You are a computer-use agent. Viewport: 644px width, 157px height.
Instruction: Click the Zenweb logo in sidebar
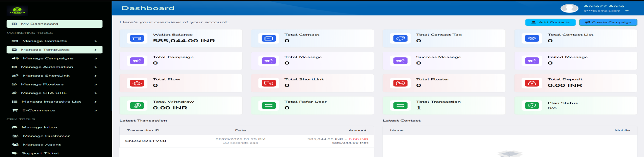(x=17, y=11)
